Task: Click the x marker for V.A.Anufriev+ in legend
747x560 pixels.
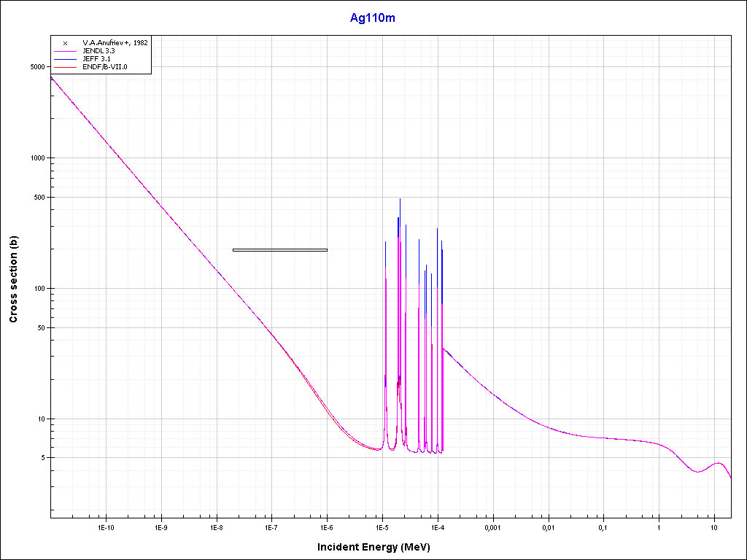Action: (x=65, y=43)
